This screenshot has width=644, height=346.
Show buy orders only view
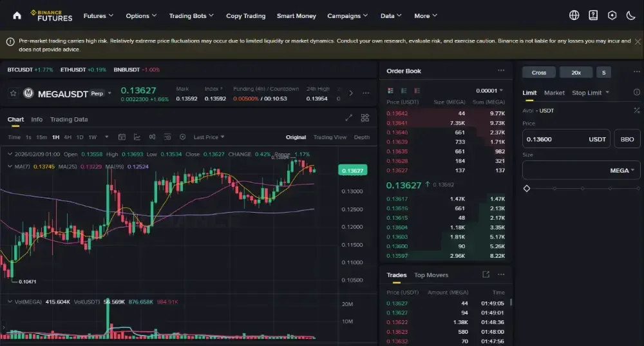[404, 90]
